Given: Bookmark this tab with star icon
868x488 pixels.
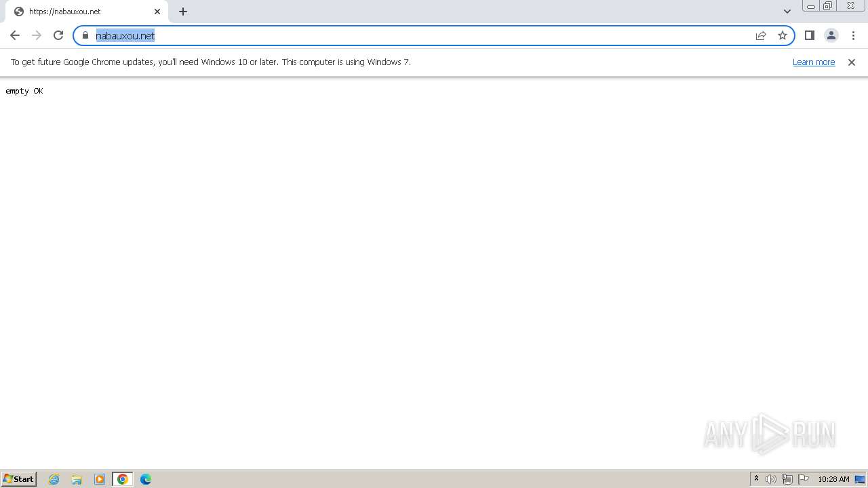Looking at the screenshot, I should pyautogui.click(x=783, y=35).
